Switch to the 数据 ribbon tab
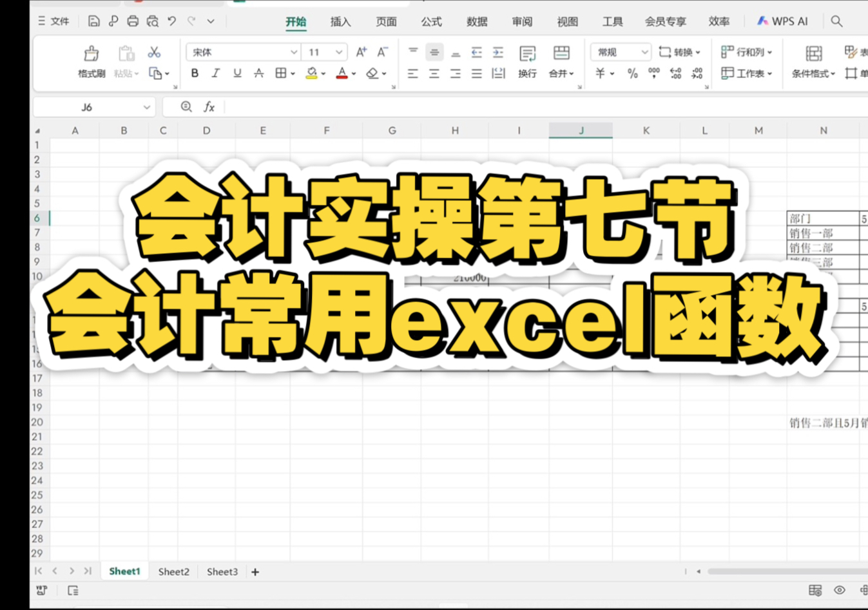Screen dimensions: 868x610 pos(477,22)
